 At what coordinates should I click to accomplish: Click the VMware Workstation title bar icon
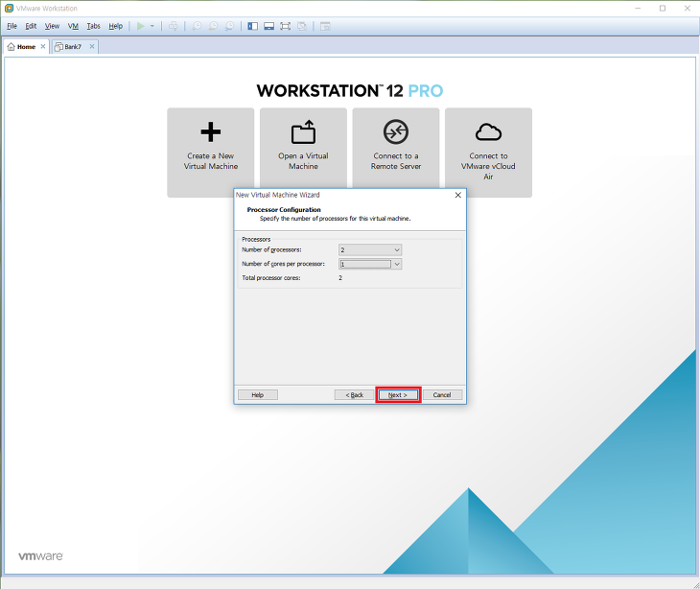point(9,8)
